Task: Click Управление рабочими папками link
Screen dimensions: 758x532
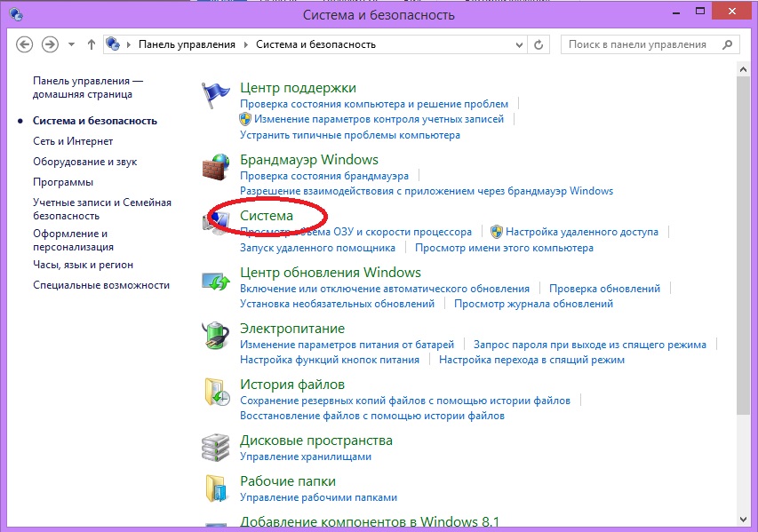Action: (x=318, y=497)
